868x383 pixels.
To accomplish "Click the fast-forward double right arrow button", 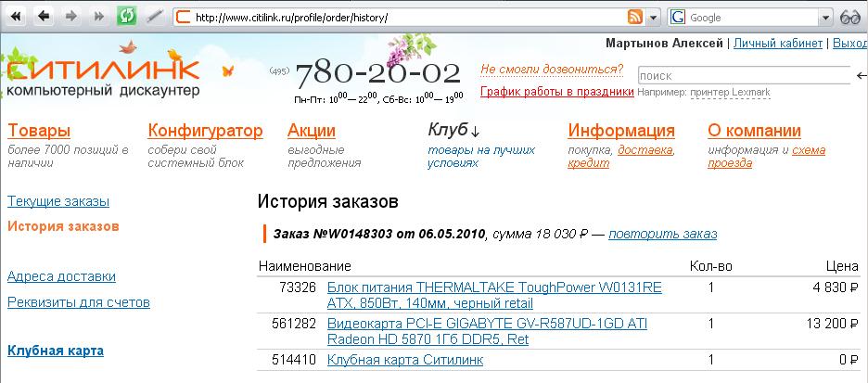I will coord(99,17).
